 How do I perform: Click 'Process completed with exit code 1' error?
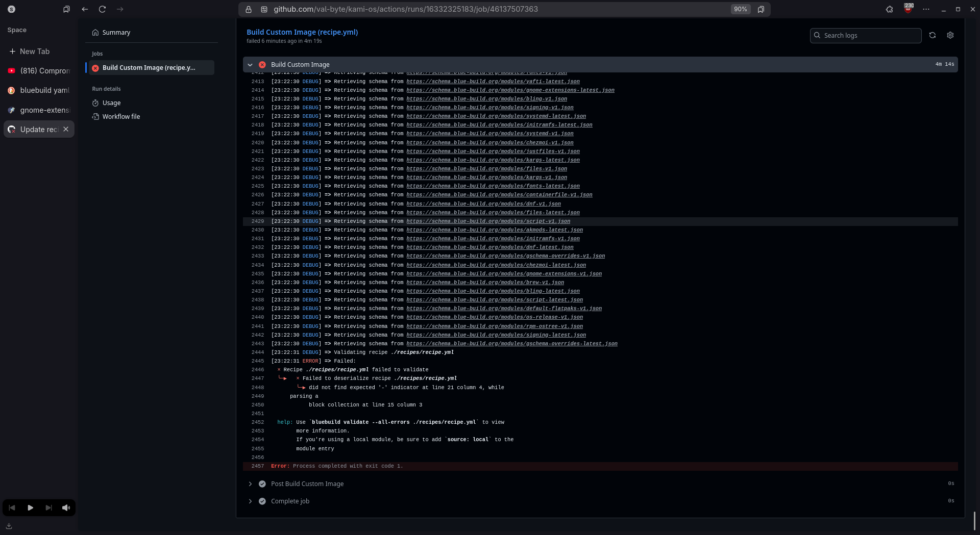348,466
